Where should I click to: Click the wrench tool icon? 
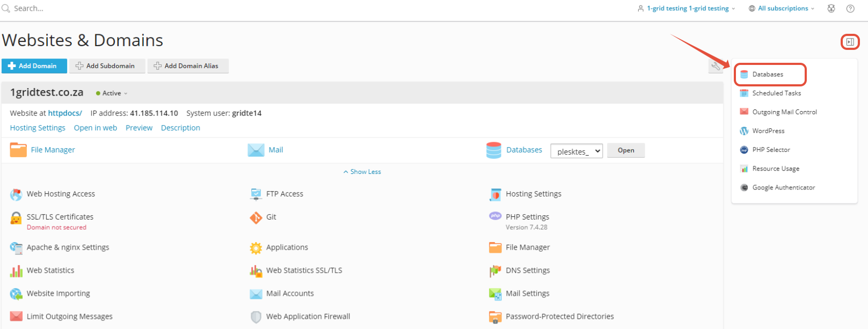click(x=716, y=66)
